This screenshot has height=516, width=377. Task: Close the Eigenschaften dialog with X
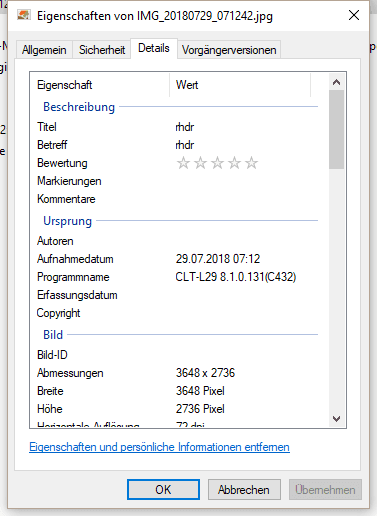tap(354, 15)
